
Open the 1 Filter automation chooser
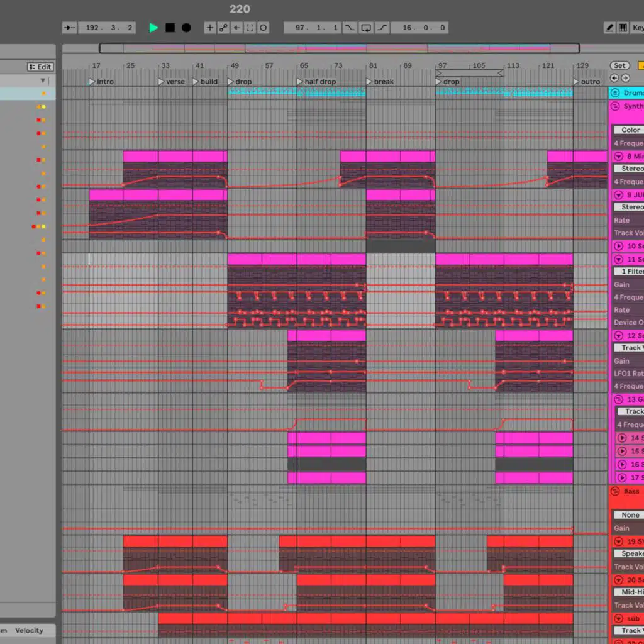point(629,271)
